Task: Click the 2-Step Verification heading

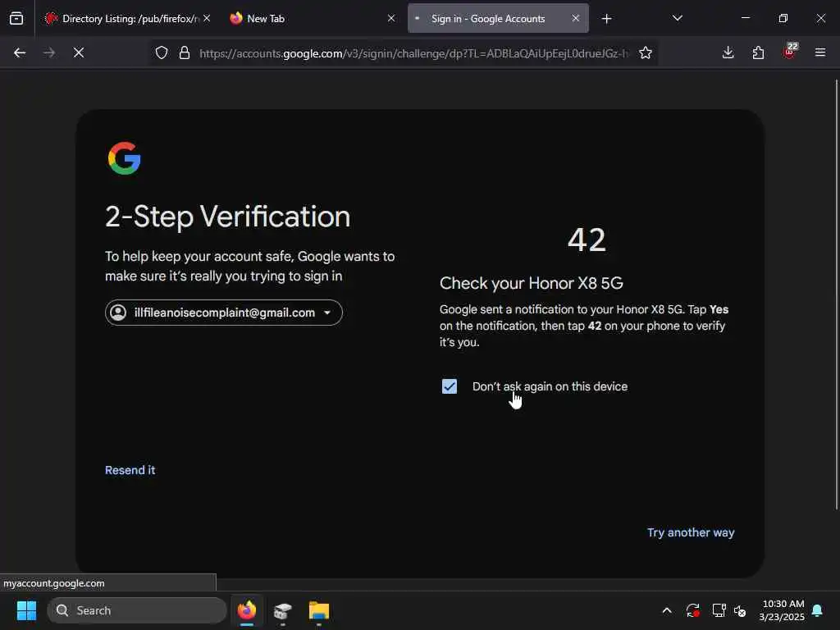Action: point(228,217)
